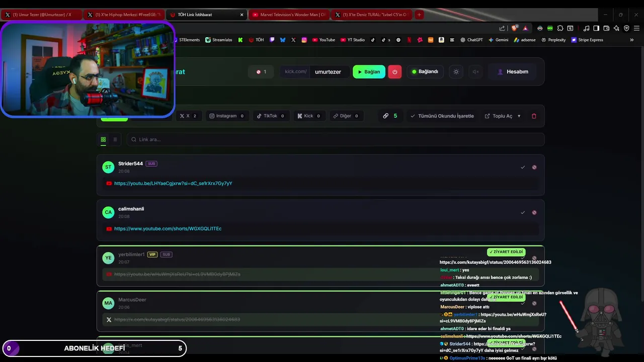Open the Streamlabs bookmark
The width and height of the screenshot is (644, 362).
pyautogui.click(x=219, y=40)
